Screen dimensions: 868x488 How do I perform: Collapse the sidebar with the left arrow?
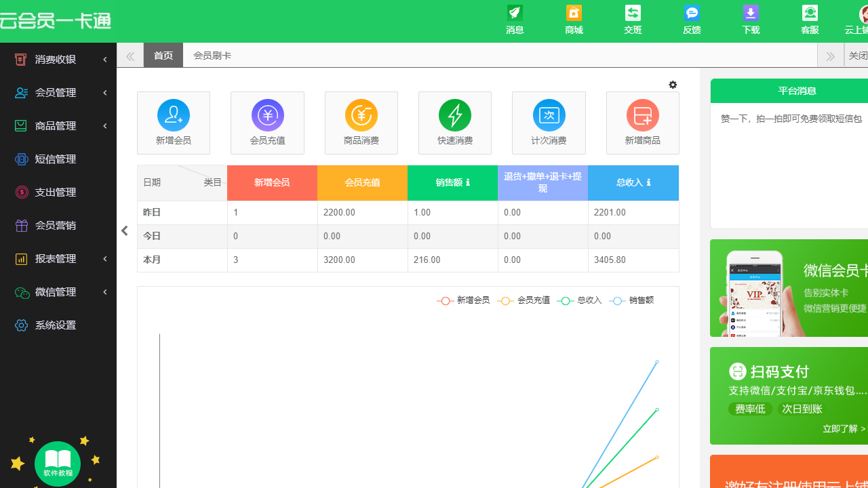[x=124, y=230]
